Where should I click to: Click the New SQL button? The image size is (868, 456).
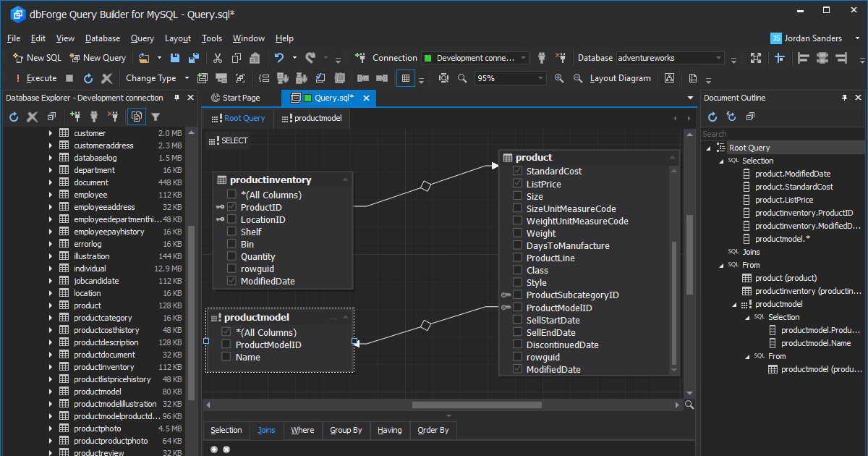coord(38,58)
